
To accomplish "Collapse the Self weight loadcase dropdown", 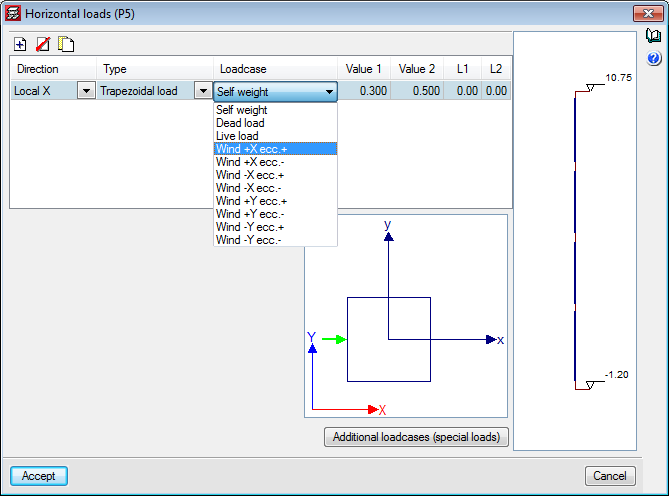I will 329,92.
